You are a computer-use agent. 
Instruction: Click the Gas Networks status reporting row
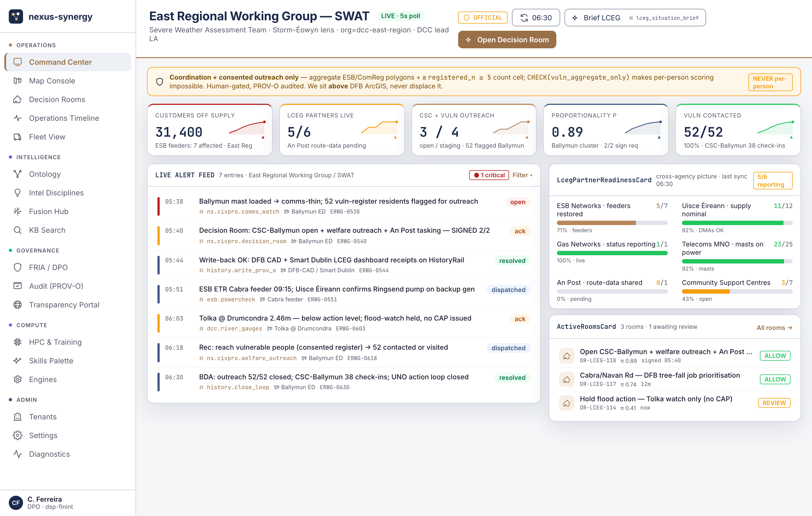pos(612,252)
